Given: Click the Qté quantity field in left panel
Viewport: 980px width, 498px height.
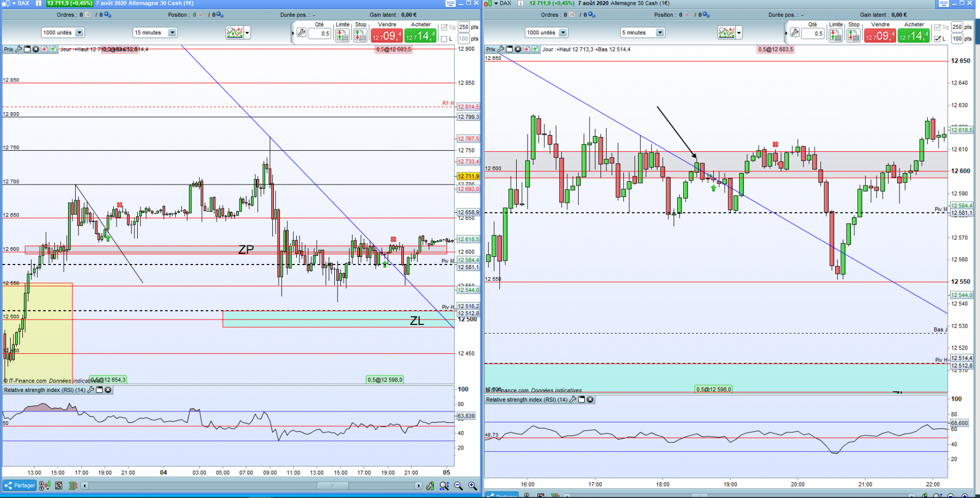Looking at the screenshot, I should click(320, 34).
